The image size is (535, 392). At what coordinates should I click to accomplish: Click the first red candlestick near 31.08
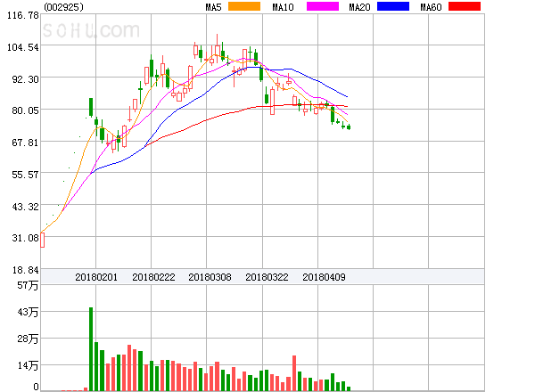(42, 240)
